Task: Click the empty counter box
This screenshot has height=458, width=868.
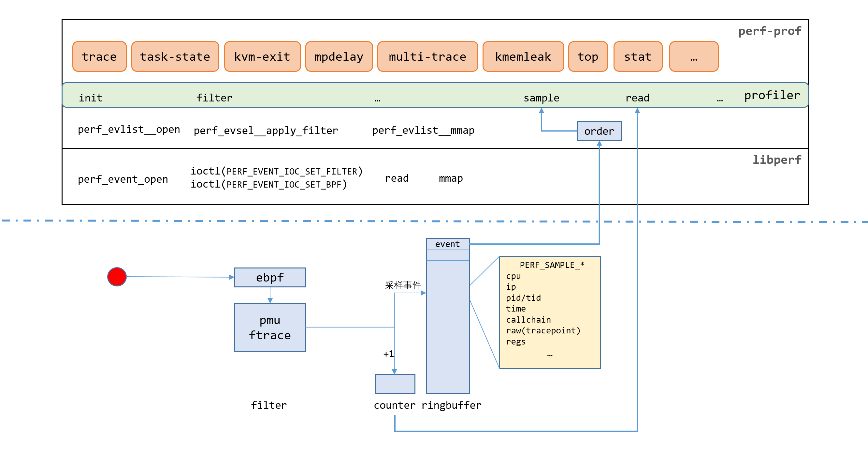Action: pyautogui.click(x=395, y=384)
